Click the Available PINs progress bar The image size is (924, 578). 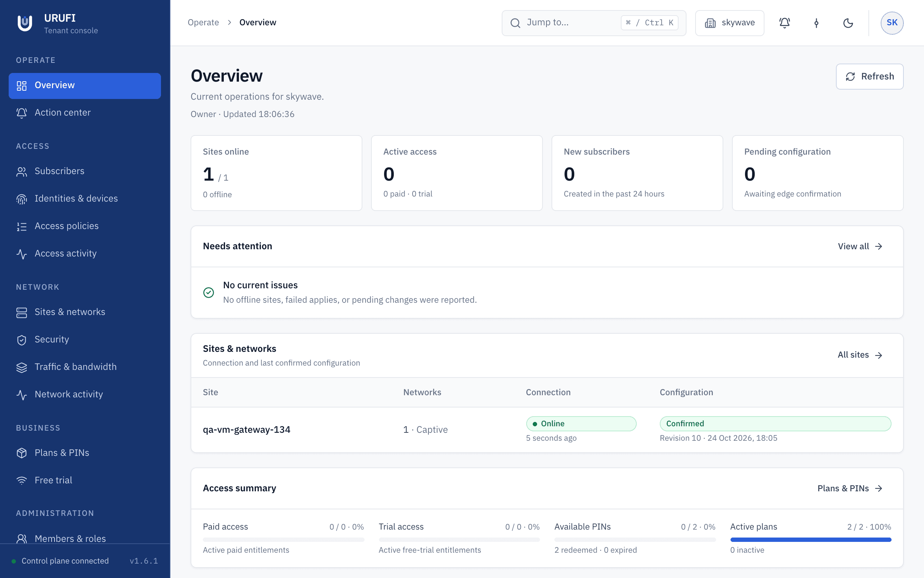click(x=635, y=540)
